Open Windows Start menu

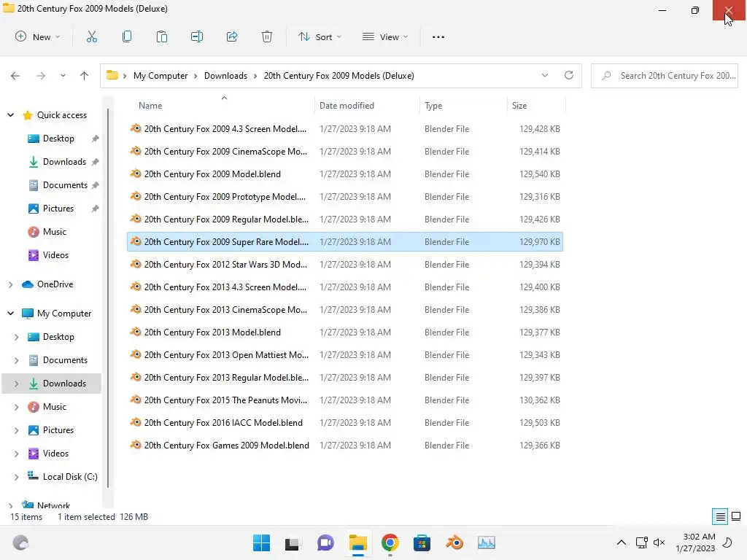point(261,542)
